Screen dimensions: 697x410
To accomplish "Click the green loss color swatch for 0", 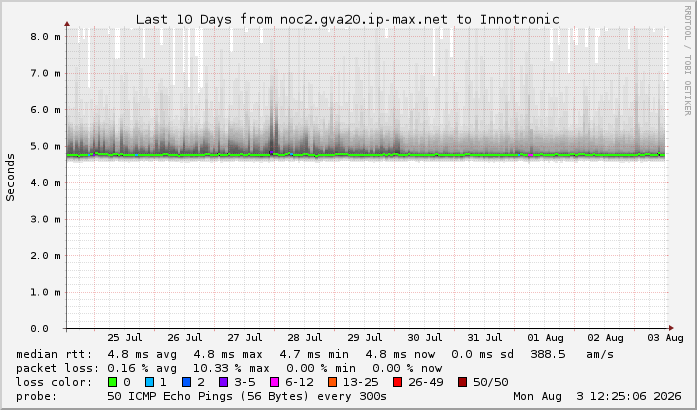I will (112, 382).
